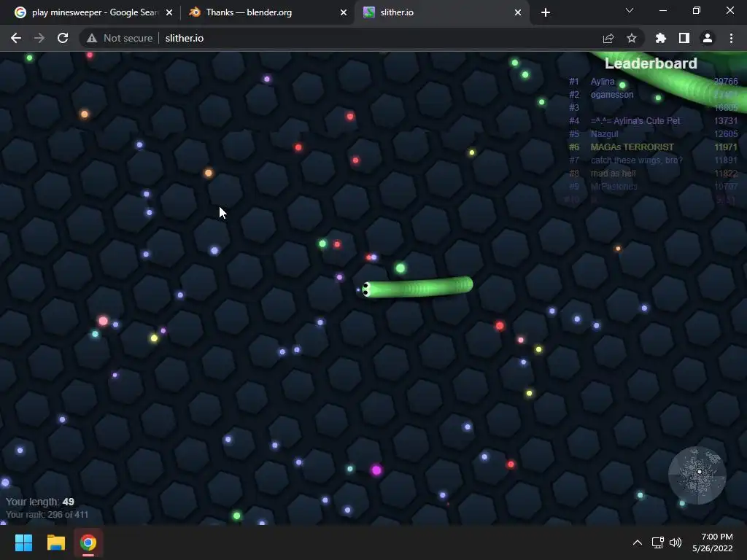This screenshot has width=747, height=560.
Task: Click leaderboard entry MAGAs TERRORIST
Action: [x=632, y=147]
